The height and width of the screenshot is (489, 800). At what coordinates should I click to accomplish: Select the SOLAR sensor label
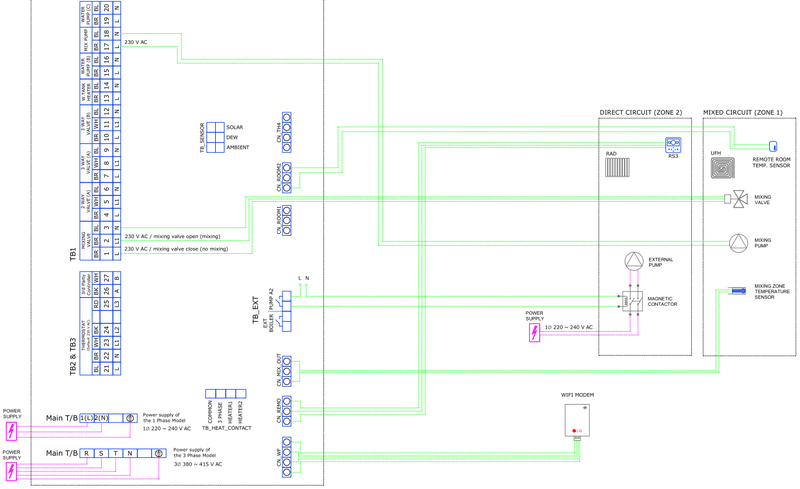click(235, 127)
